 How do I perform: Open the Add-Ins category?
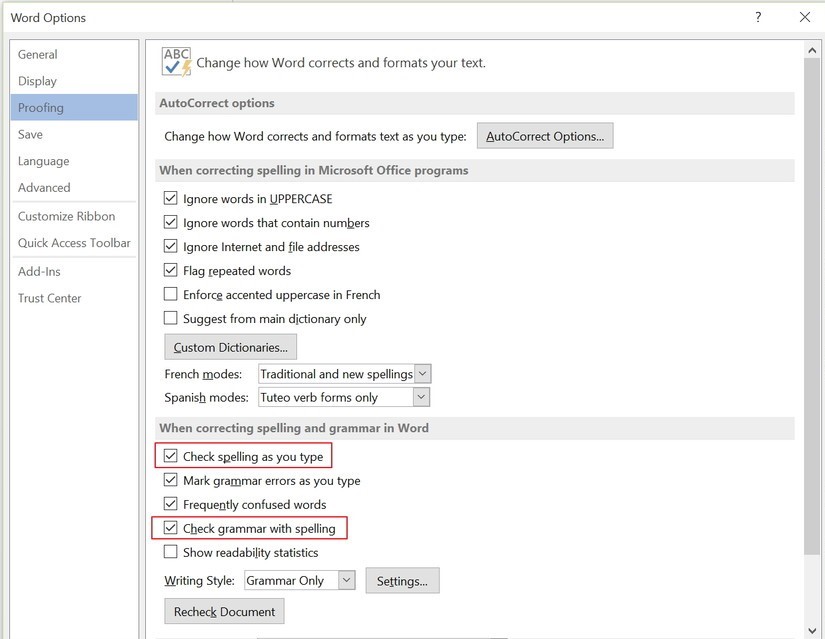pyautogui.click(x=74, y=272)
